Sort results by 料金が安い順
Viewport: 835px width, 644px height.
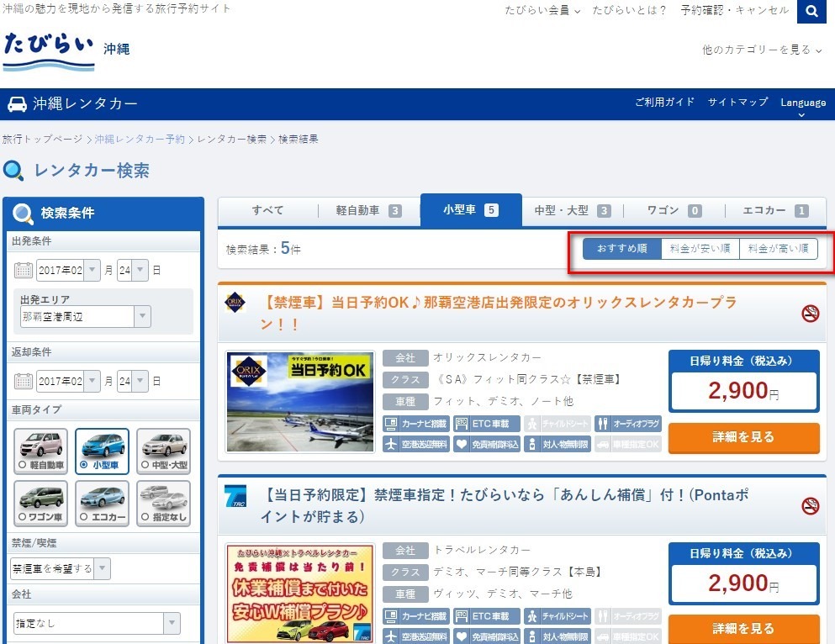click(x=700, y=249)
